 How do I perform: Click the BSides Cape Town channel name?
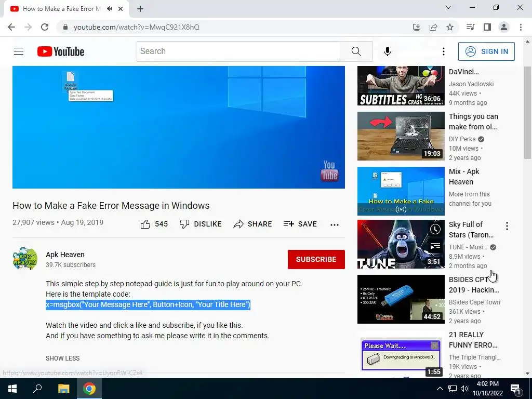tap(474, 302)
